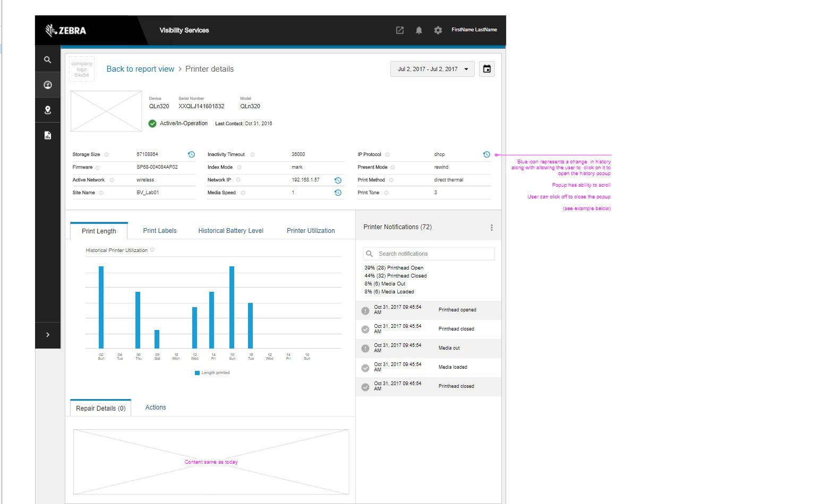View Storage Size change history icon
Viewport: 821px width, 504px height.
pyautogui.click(x=191, y=154)
